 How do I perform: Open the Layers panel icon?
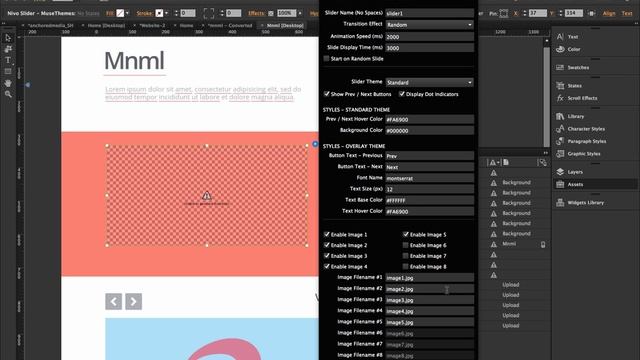point(560,172)
